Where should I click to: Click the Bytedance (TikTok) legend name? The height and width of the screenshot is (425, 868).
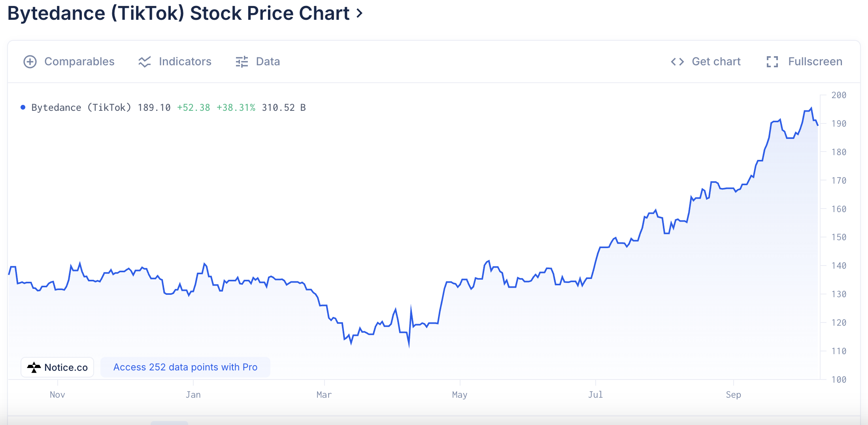pos(81,108)
